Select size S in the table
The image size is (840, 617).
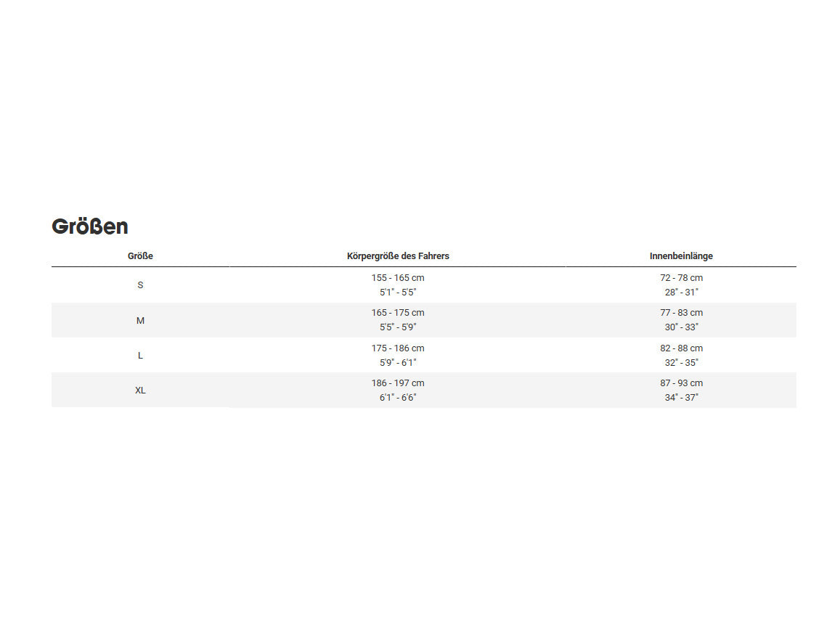pyautogui.click(x=140, y=285)
